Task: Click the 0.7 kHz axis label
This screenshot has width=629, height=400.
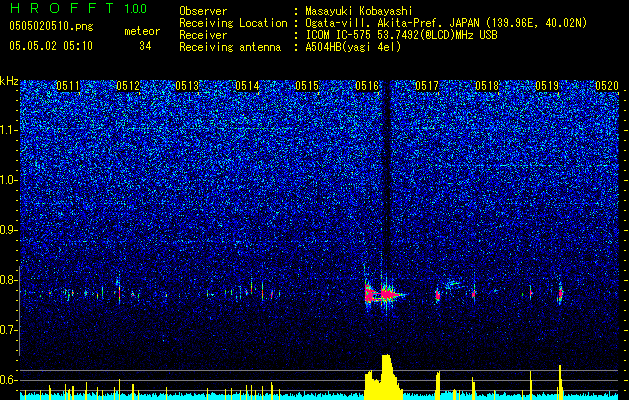Action: (x=9, y=330)
